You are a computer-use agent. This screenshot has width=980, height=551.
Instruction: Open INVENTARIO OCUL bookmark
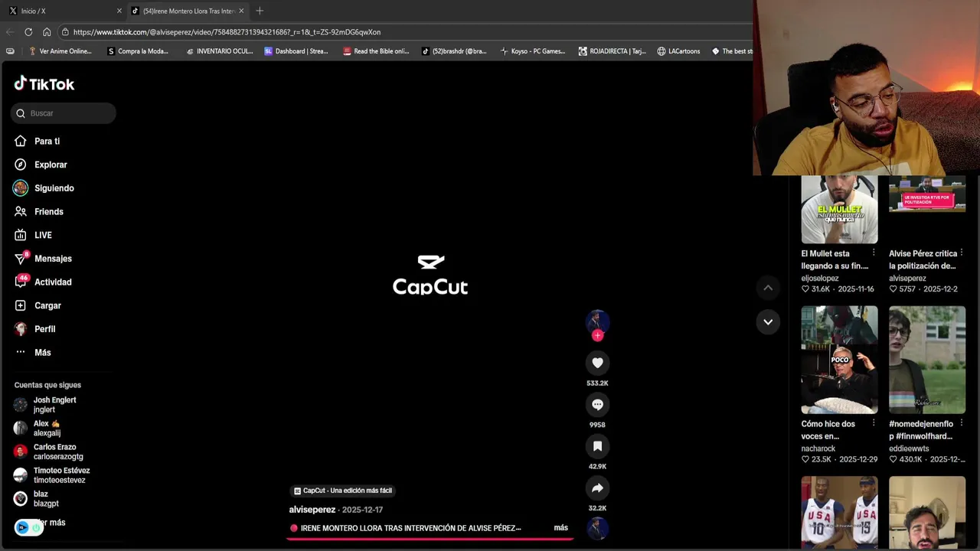pyautogui.click(x=219, y=51)
